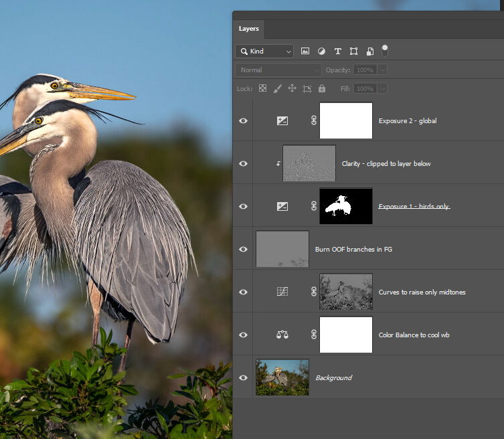Hide Burn OOF branches in FG layer

click(244, 249)
